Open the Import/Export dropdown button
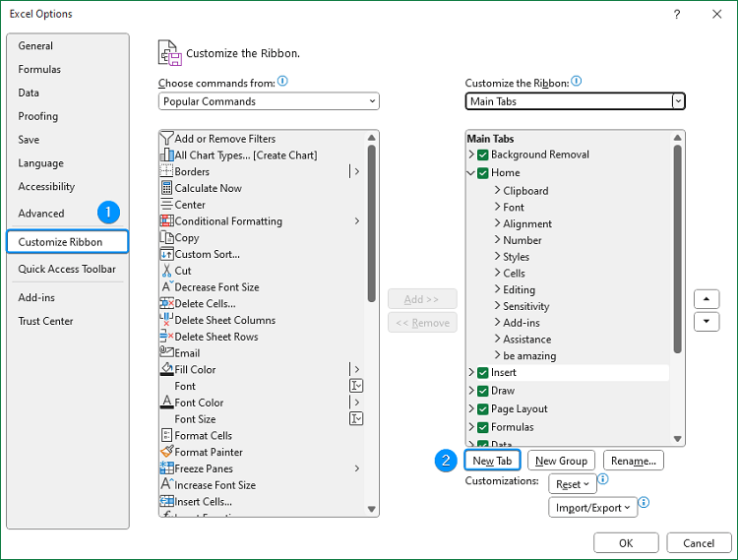 (592, 507)
